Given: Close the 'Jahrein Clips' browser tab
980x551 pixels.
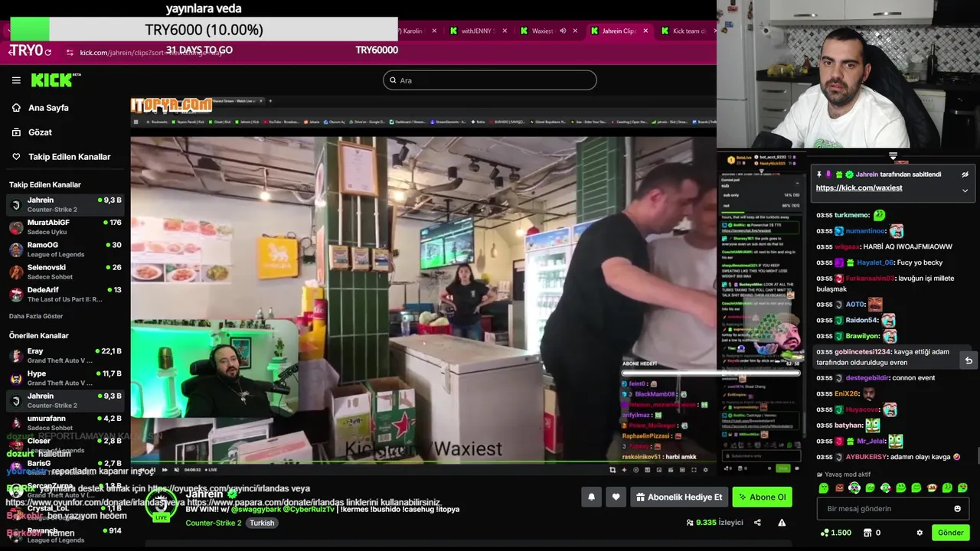Looking at the screenshot, I should point(645,31).
